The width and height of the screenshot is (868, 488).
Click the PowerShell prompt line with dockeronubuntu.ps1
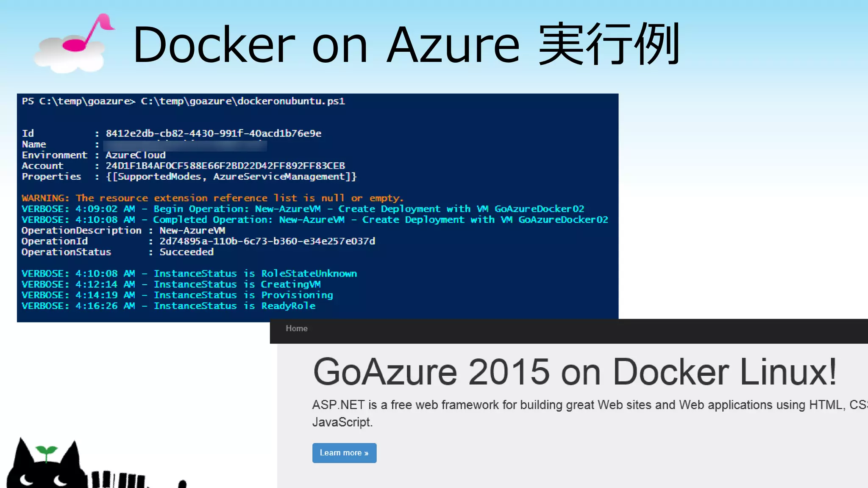tap(184, 101)
